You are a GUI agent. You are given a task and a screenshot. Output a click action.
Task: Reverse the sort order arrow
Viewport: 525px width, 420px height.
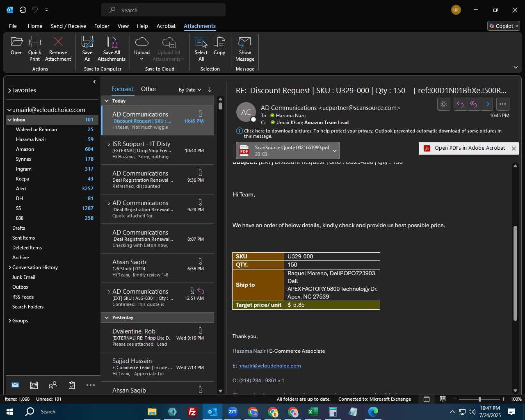[x=210, y=89]
